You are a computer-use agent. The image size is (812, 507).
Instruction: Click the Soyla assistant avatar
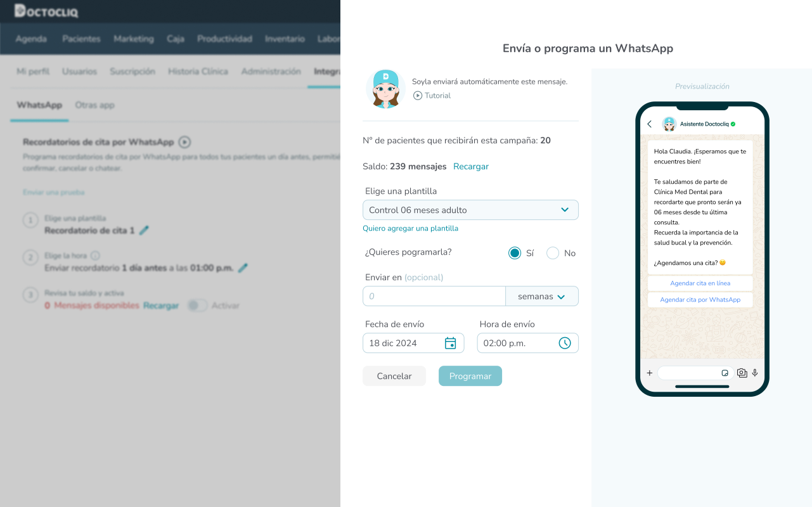tap(385, 89)
